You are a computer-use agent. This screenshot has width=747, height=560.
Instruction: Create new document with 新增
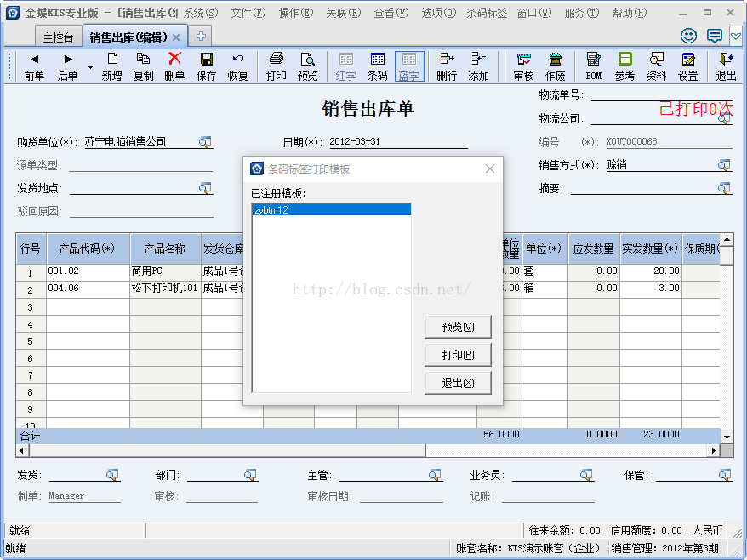[112, 66]
